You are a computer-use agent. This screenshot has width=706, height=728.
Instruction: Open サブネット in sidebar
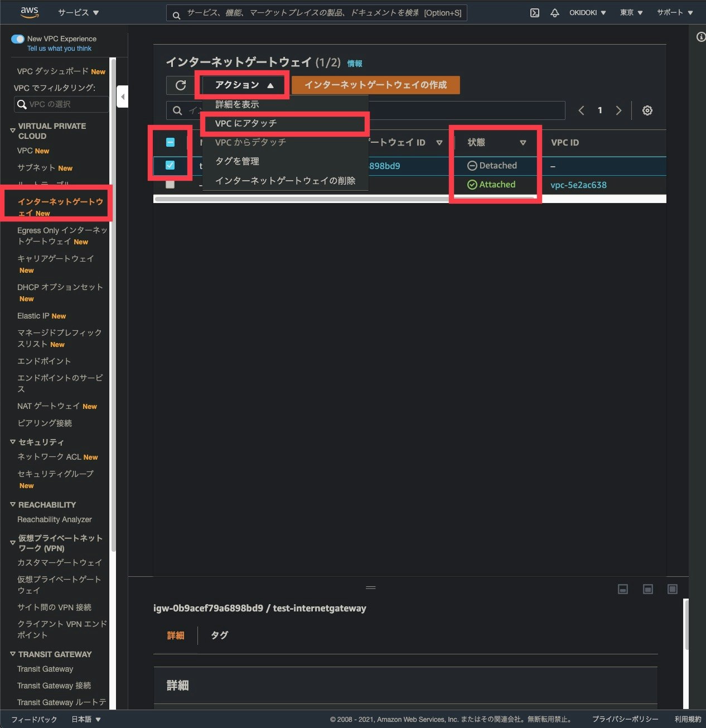click(36, 168)
